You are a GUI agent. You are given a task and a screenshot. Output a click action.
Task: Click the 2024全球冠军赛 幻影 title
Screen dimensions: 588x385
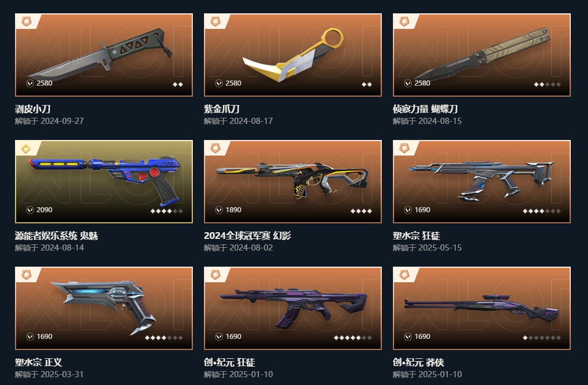point(247,236)
